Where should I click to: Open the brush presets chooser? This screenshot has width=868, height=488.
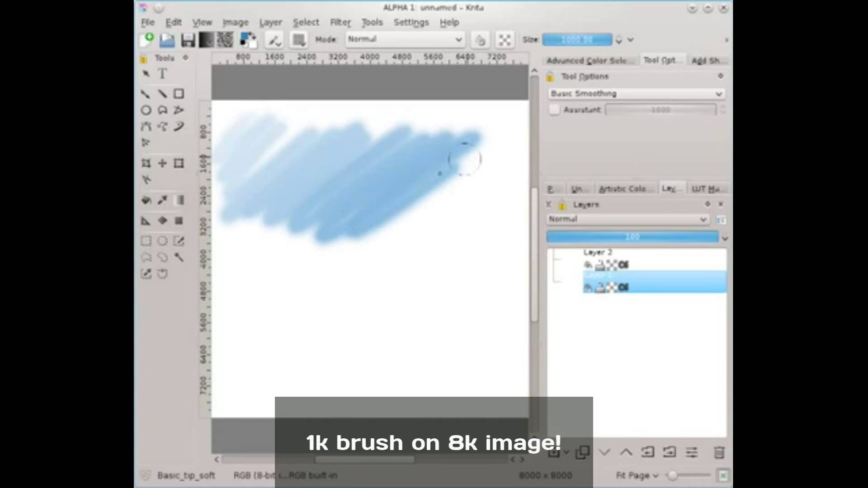[298, 40]
